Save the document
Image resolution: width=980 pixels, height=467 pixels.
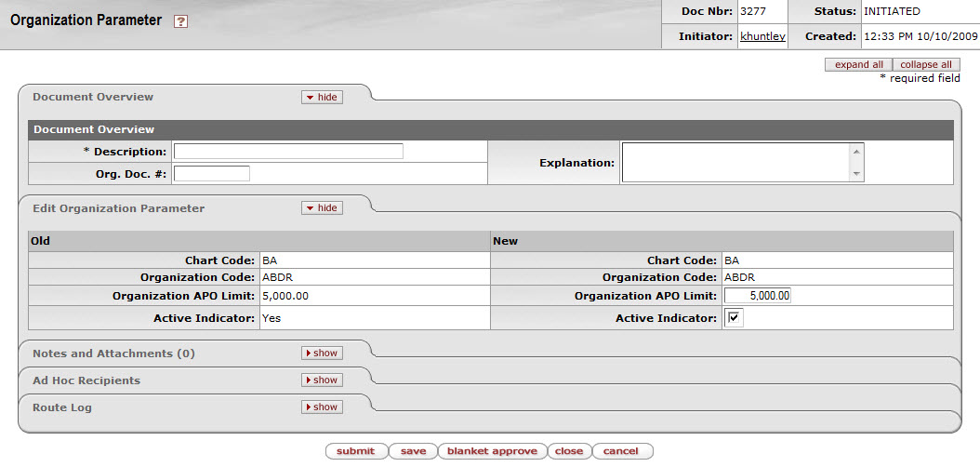pos(413,451)
